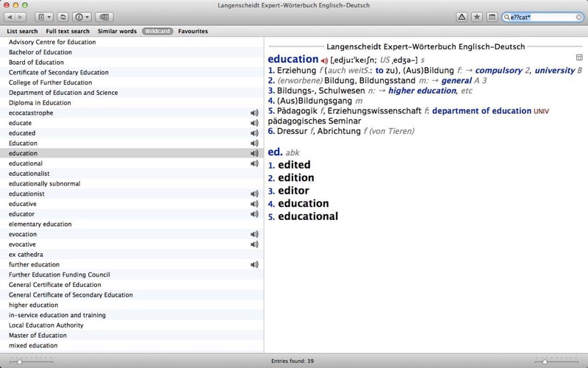Click the index card toolbar icon

click(x=104, y=17)
